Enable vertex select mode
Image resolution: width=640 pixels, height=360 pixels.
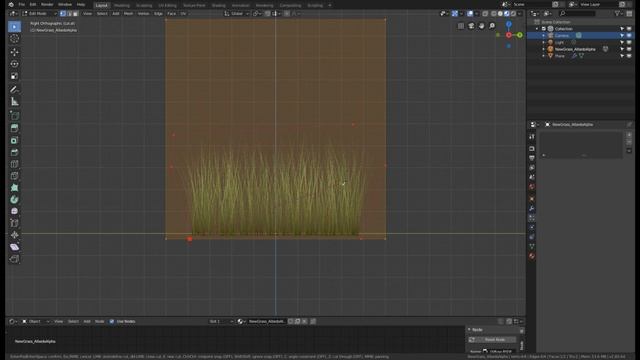pos(63,13)
